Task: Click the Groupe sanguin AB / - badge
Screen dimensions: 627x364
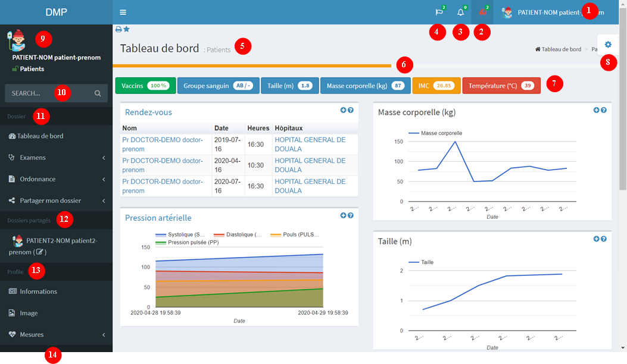Action: (x=219, y=86)
